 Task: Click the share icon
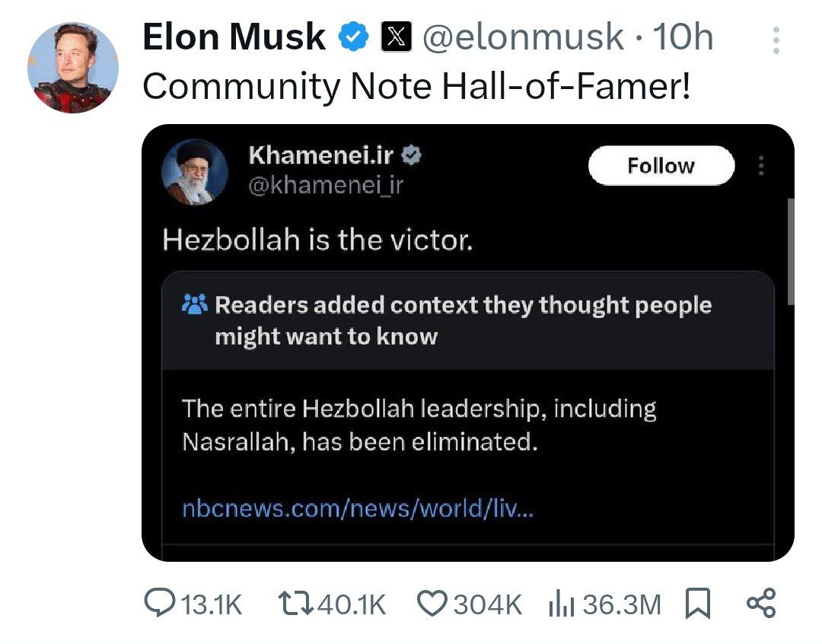point(760,604)
